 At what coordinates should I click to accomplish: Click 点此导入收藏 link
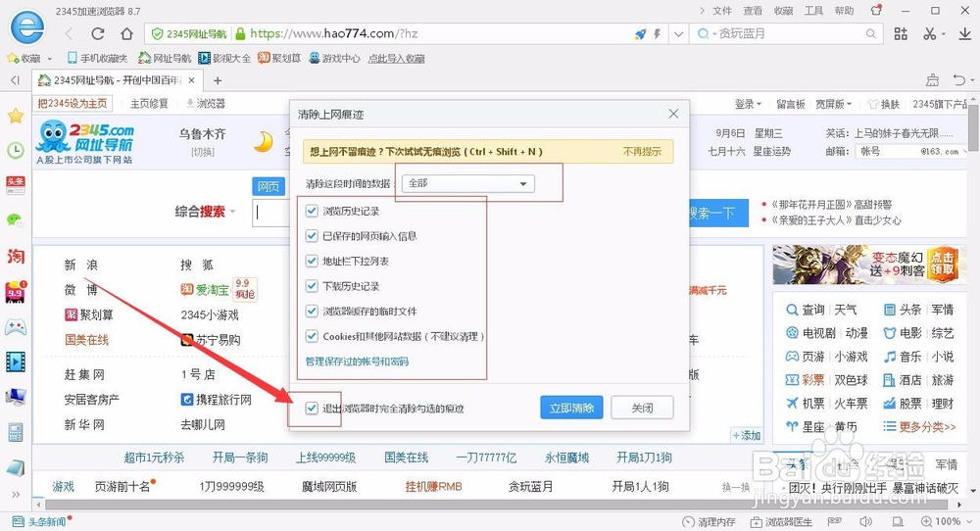pyautogui.click(x=396, y=58)
